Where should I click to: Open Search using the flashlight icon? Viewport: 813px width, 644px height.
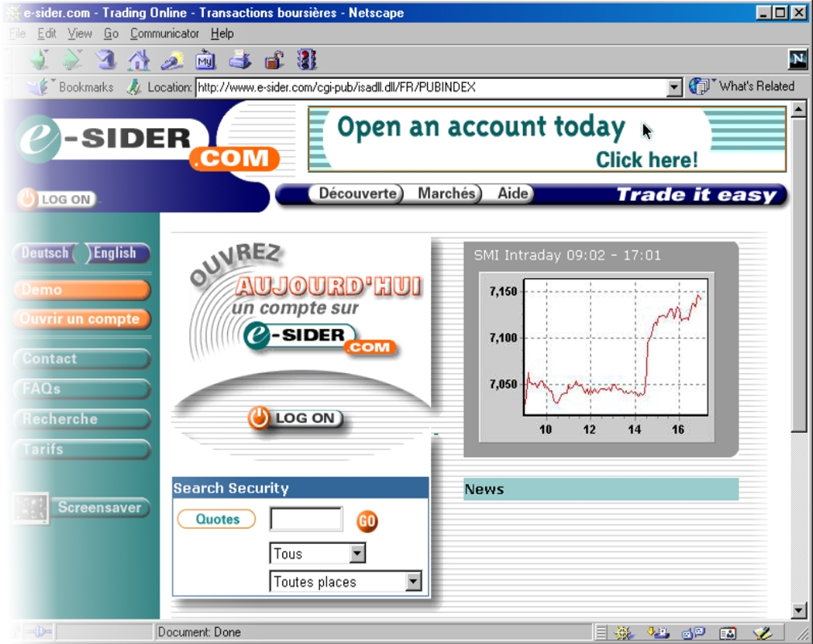172,60
